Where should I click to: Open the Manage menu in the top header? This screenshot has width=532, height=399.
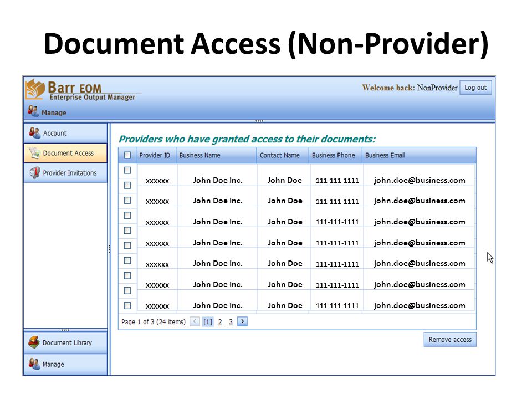click(x=47, y=111)
